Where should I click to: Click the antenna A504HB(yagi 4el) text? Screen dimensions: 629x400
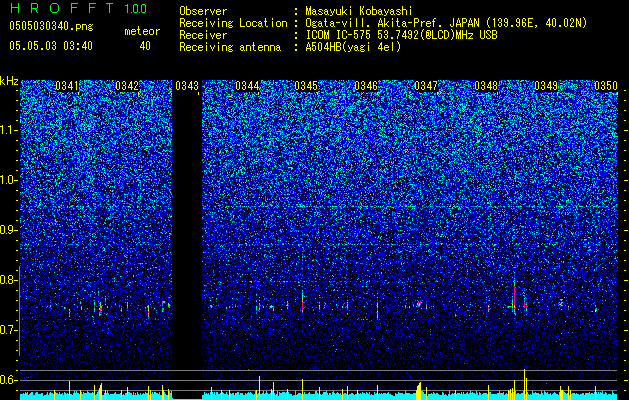353,47
